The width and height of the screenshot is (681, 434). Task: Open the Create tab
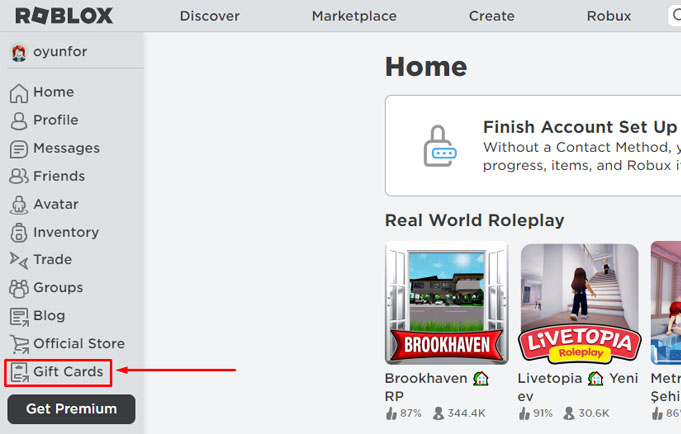pyautogui.click(x=492, y=16)
